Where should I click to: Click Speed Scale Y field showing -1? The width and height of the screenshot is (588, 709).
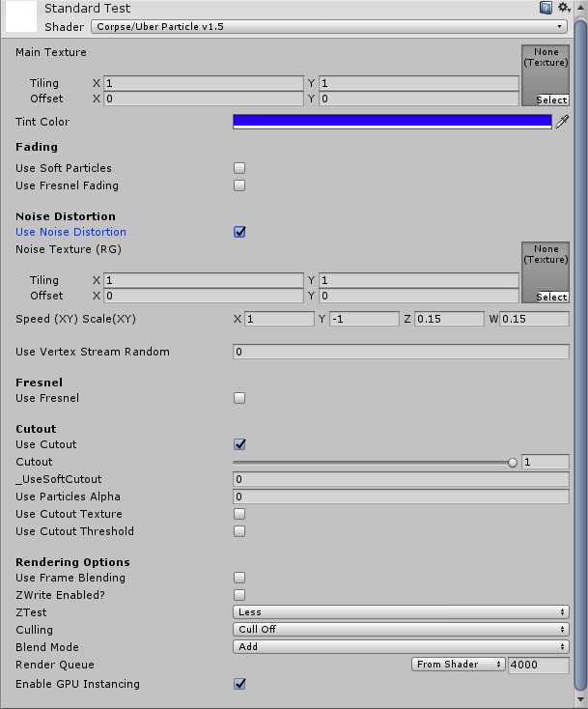click(x=364, y=319)
